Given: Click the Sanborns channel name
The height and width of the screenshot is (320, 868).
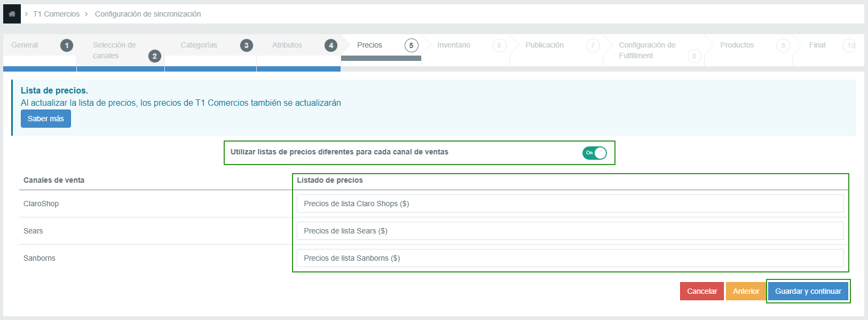Looking at the screenshot, I should coord(40,258).
